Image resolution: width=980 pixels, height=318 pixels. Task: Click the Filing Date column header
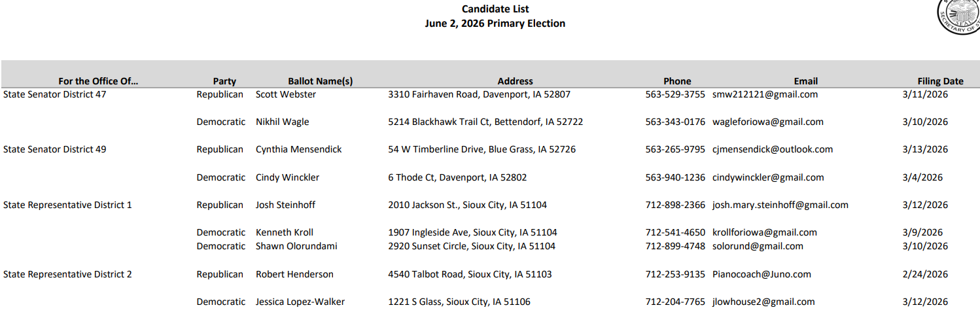tap(940, 81)
